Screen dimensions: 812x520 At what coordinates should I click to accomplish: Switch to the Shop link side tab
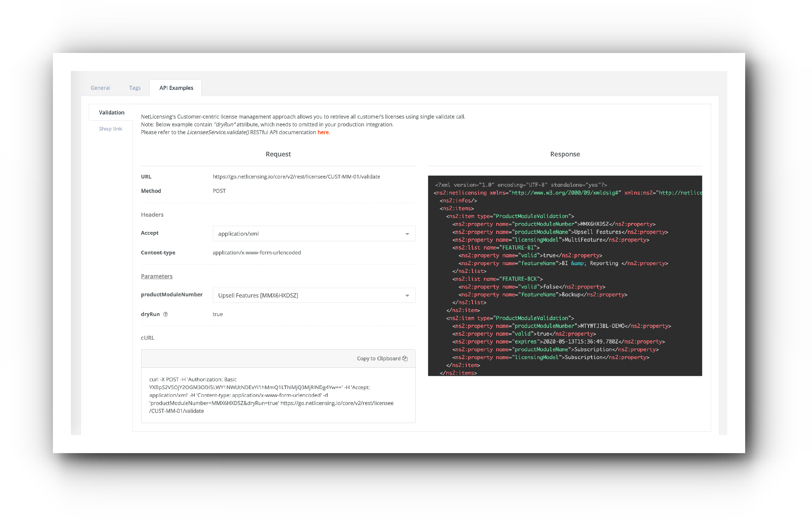coord(110,129)
